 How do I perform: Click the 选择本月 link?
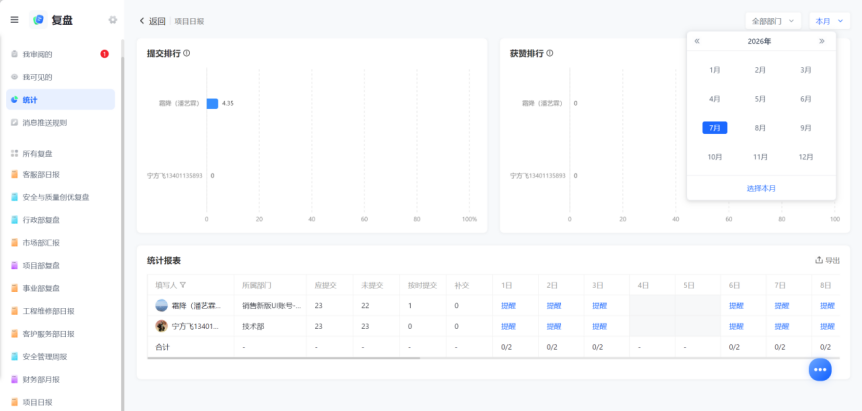[x=761, y=188]
